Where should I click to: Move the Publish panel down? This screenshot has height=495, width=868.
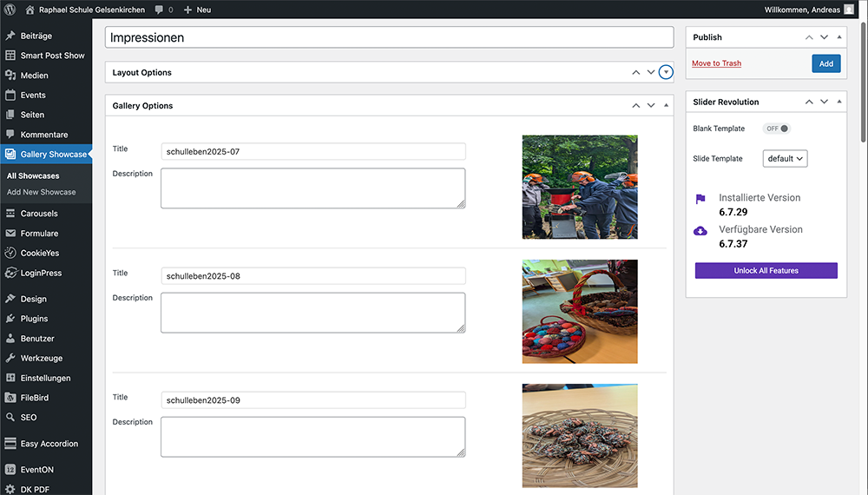[x=825, y=37]
